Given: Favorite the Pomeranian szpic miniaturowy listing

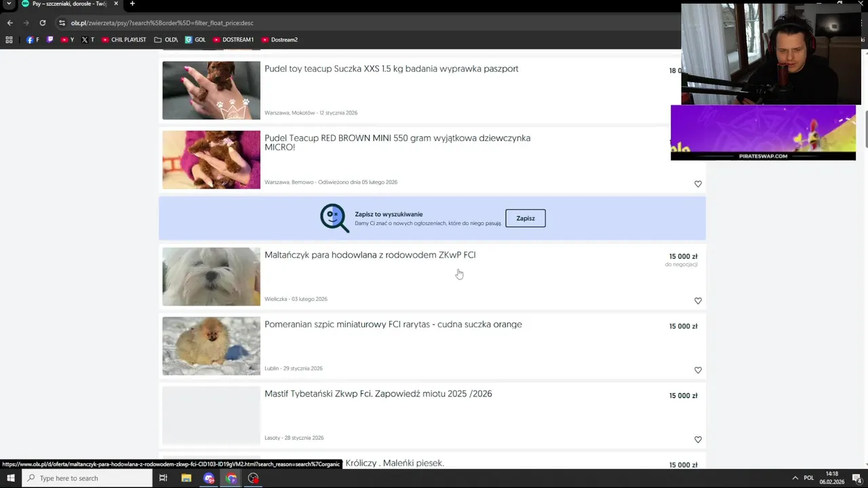Looking at the screenshot, I should [x=698, y=370].
